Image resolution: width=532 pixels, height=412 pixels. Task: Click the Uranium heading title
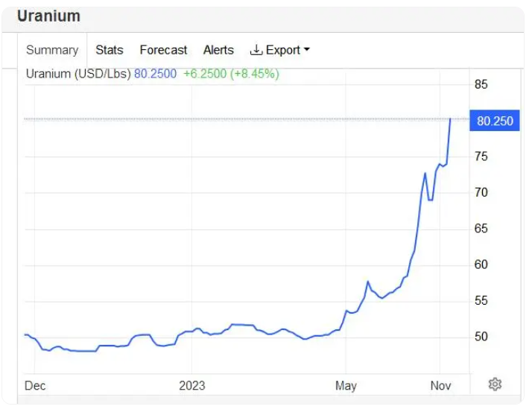(48, 16)
